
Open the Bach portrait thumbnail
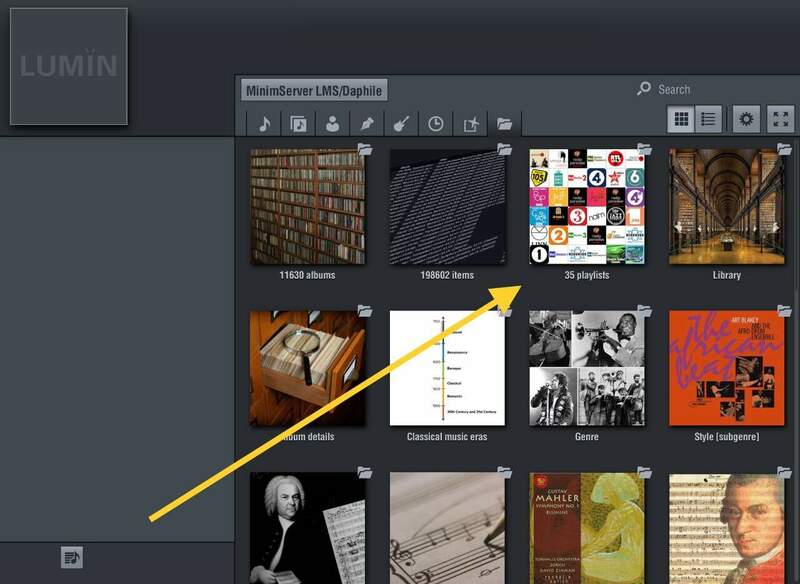tap(308, 528)
